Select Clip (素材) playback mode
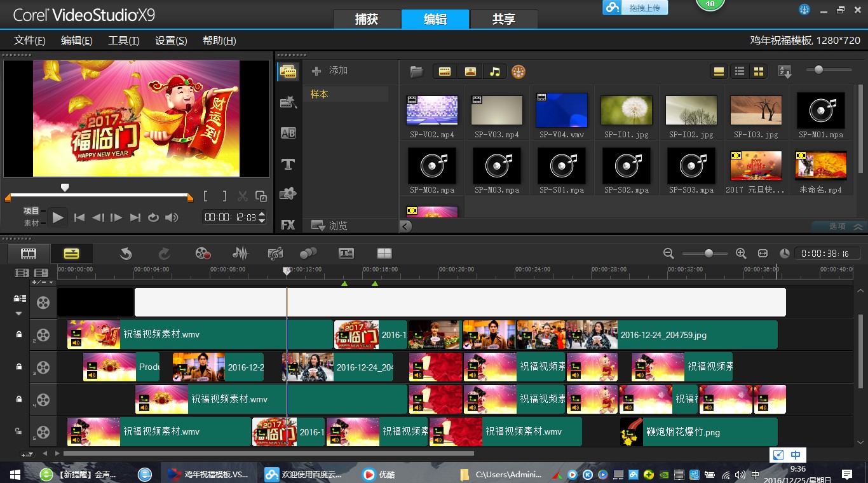This screenshot has height=483, width=868. pyautogui.click(x=32, y=223)
